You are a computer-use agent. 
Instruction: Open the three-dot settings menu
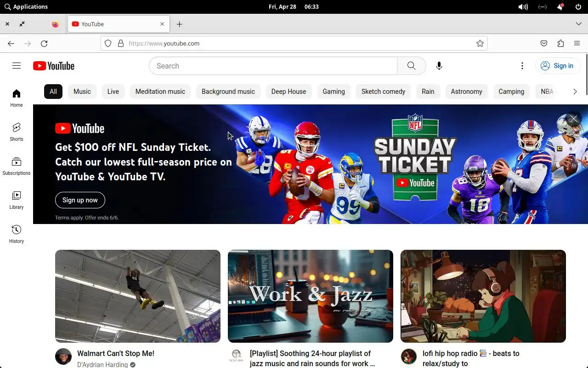(522, 66)
